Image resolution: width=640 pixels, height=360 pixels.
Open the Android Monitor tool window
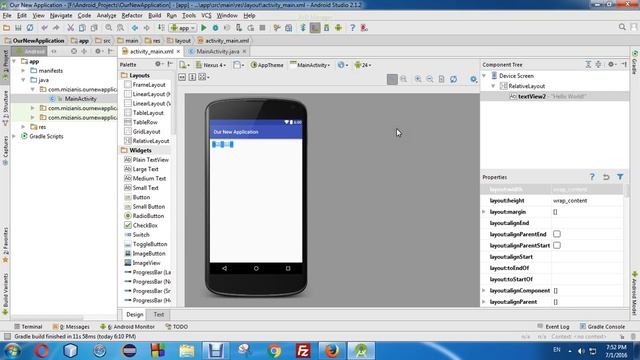click(x=127, y=327)
